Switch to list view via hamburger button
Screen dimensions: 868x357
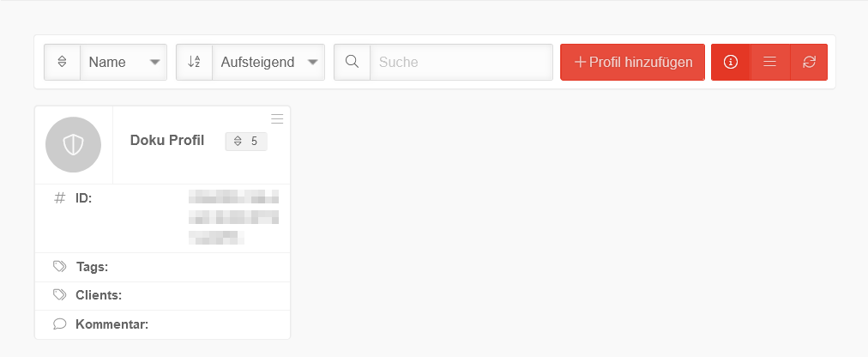point(770,62)
